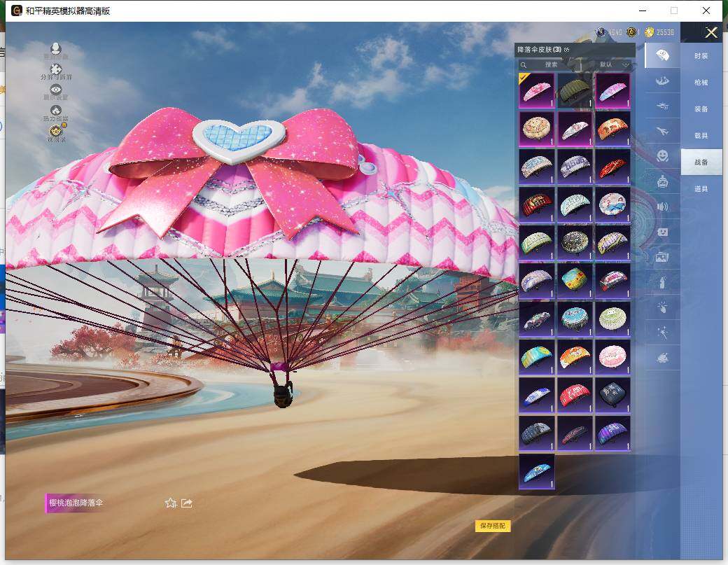Switch to the 装备 tab
Viewport: 728px width, 565px height.
pos(701,109)
